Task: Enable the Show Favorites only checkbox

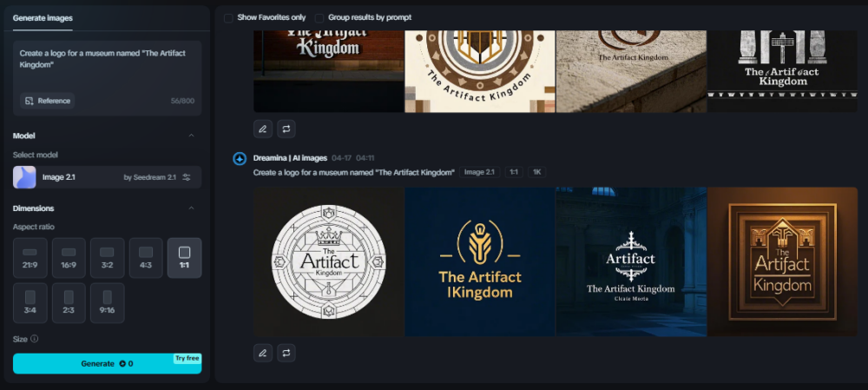Action: pos(228,17)
